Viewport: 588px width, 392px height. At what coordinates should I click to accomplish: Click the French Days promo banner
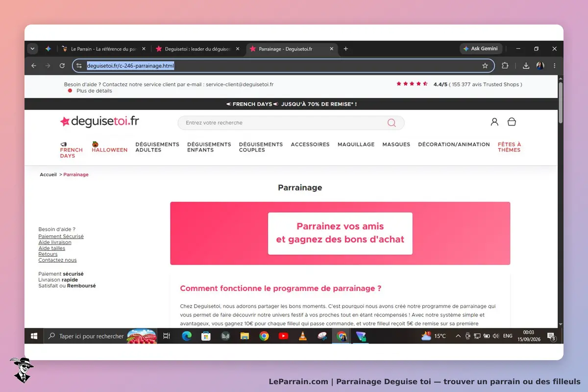292,104
